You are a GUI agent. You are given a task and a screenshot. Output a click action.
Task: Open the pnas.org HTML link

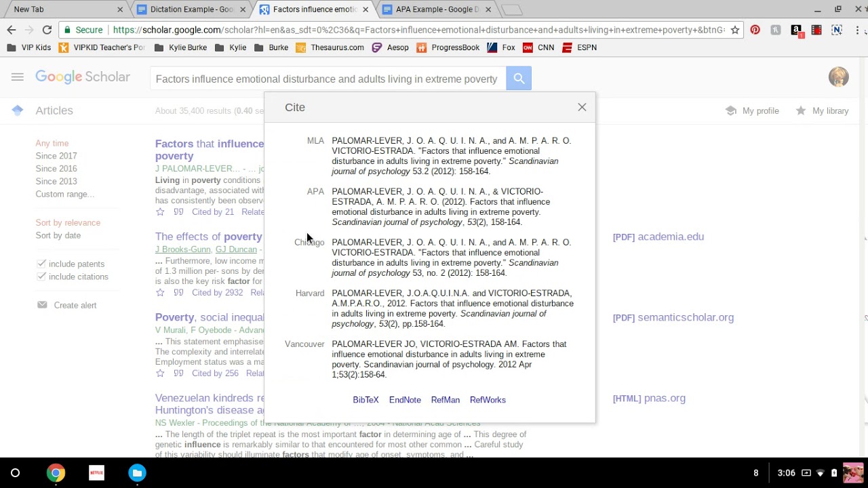click(x=649, y=398)
